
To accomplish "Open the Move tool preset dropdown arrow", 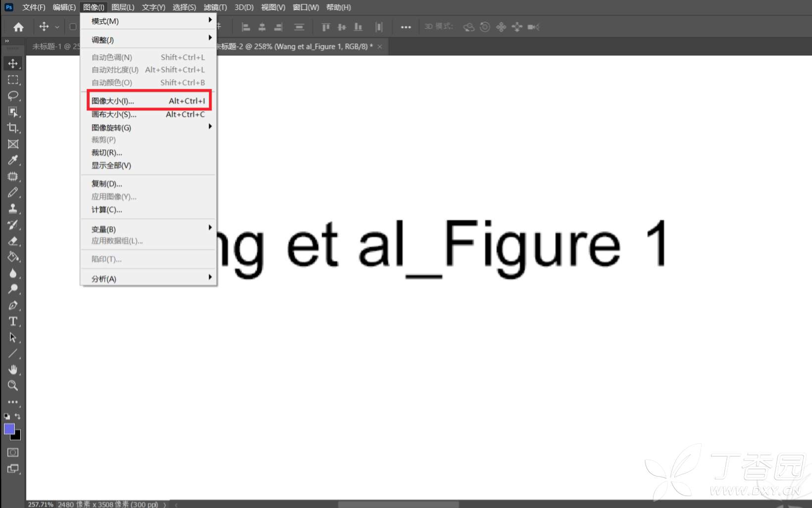I will [x=57, y=27].
